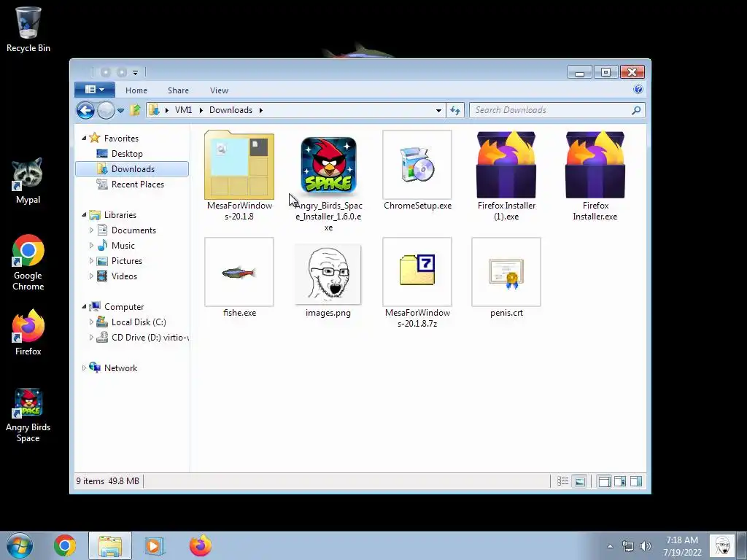Open the Quick Access Toolbar customize dropdown
This screenshot has width=747, height=560.
pyautogui.click(x=135, y=72)
